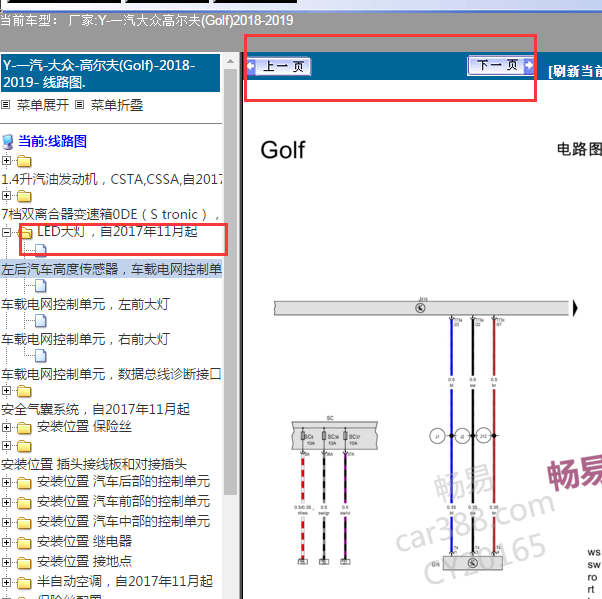This screenshot has height=599, width=602.
Task: Click the 当前:线路图 heading link
Action: tap(53, 141)
